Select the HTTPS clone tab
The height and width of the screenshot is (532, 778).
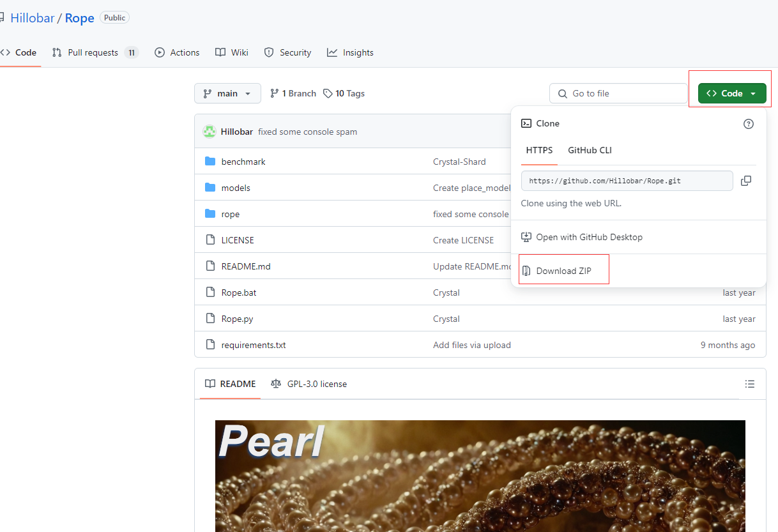(539, 150)
